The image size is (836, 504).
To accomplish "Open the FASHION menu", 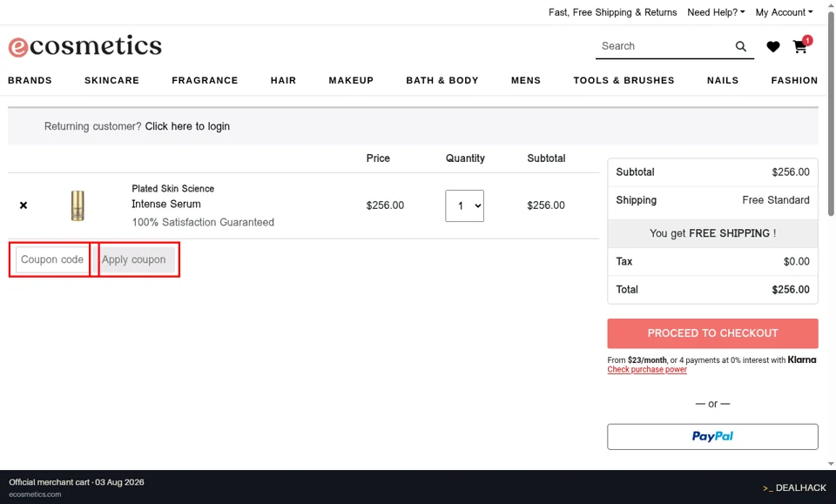I will pyautogui.click(x=794, y=80).
